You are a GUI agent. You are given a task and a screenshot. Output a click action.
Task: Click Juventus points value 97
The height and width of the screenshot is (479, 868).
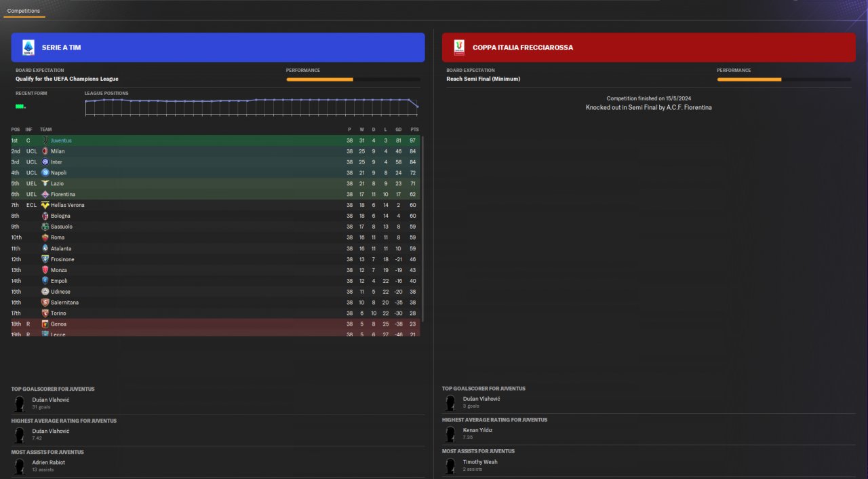(412, 140)
